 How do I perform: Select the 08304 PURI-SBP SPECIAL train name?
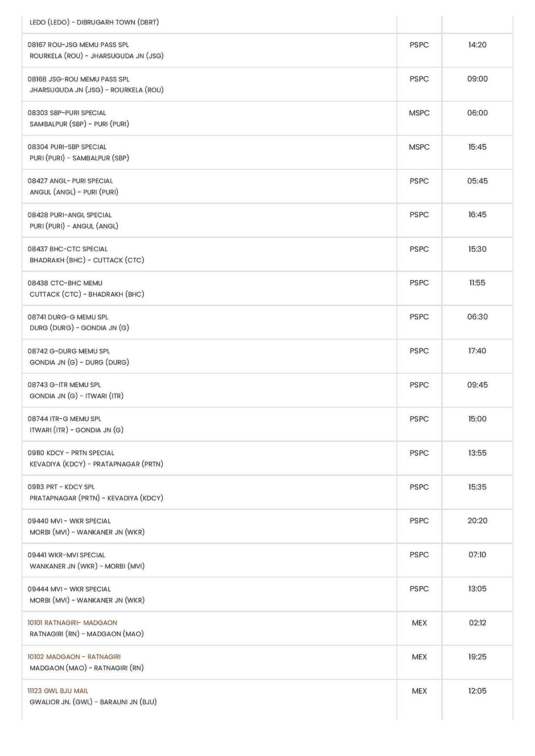(x=67, y=147)
